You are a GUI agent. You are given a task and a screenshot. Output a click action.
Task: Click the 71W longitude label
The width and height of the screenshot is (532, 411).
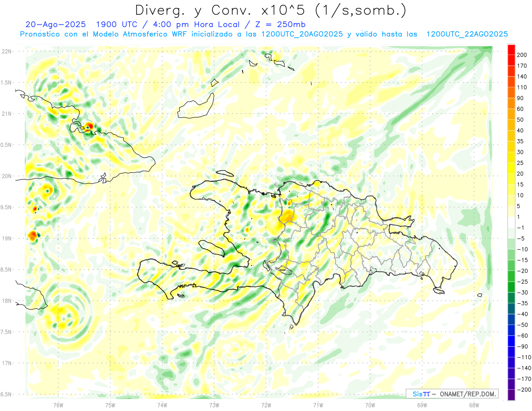(x=318, y=405)
